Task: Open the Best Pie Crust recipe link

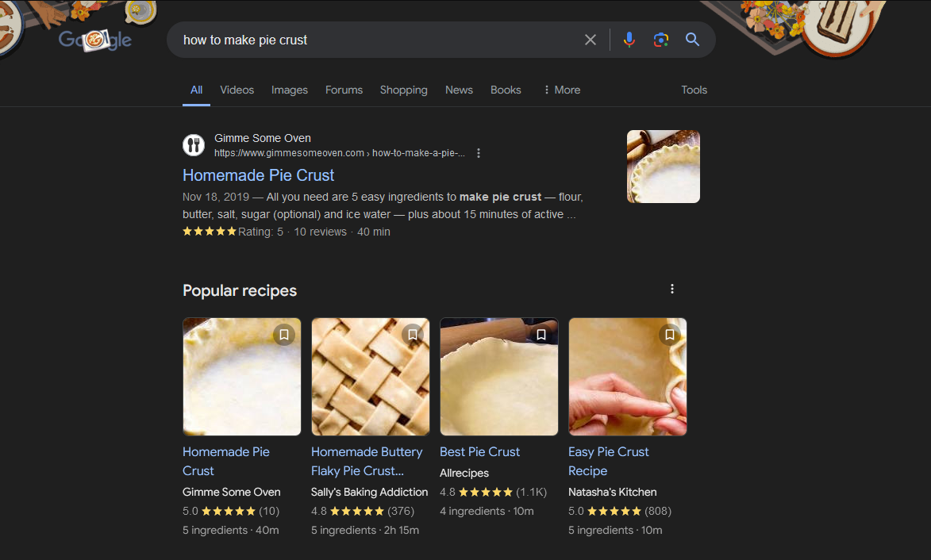Action: coord(479,452)
